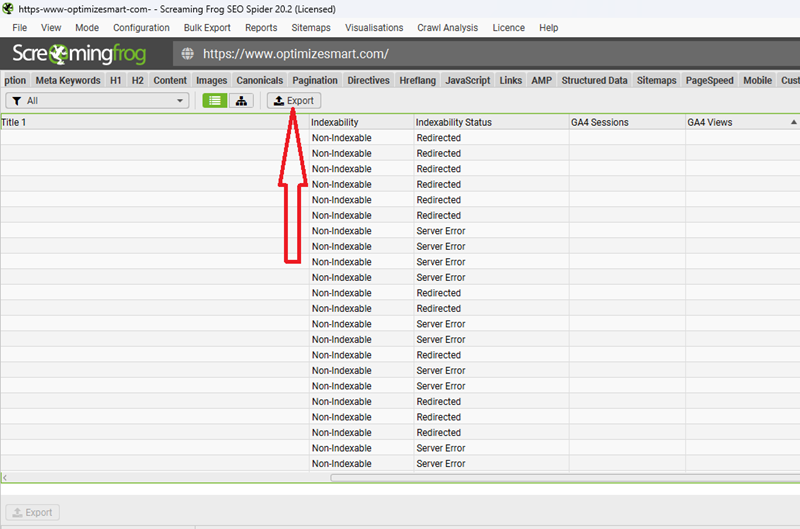Sort by Indexability column header
800x529 pixels.
tap(361, 122)
